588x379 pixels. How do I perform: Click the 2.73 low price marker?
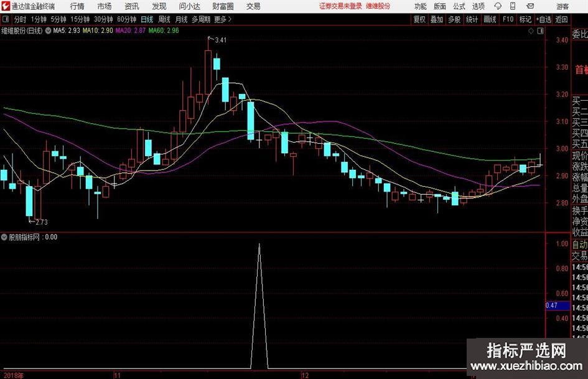(42, 222)
